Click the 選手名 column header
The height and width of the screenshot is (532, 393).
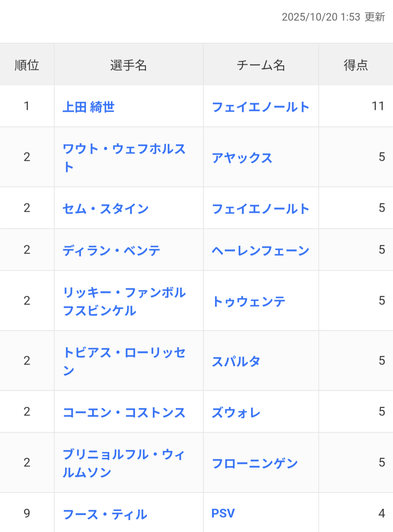(x=128, y=65)
